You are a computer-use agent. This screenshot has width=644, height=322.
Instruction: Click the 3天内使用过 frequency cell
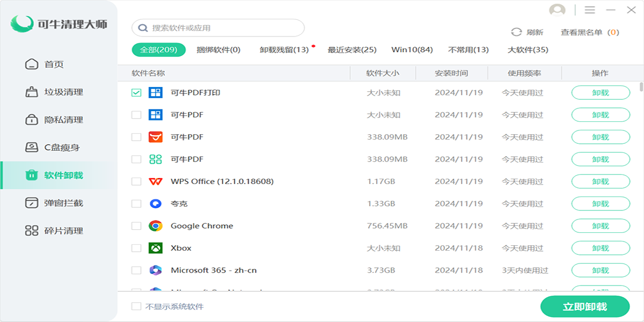525,270
